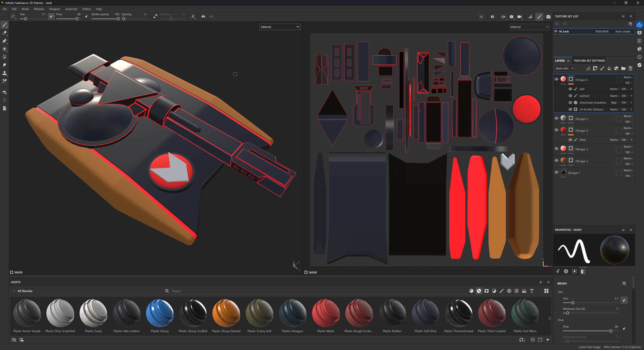Select the Plastic Glossy material thumbnail
644x350 pixels.
coord(160,313)
